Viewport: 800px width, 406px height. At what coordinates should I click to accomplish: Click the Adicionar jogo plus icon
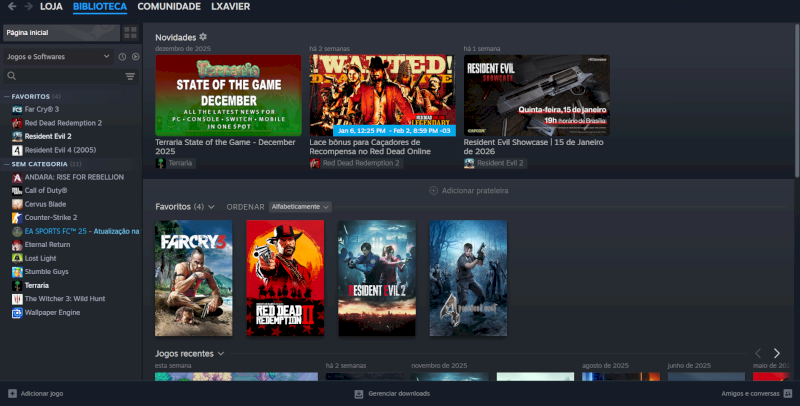[12, 394]
